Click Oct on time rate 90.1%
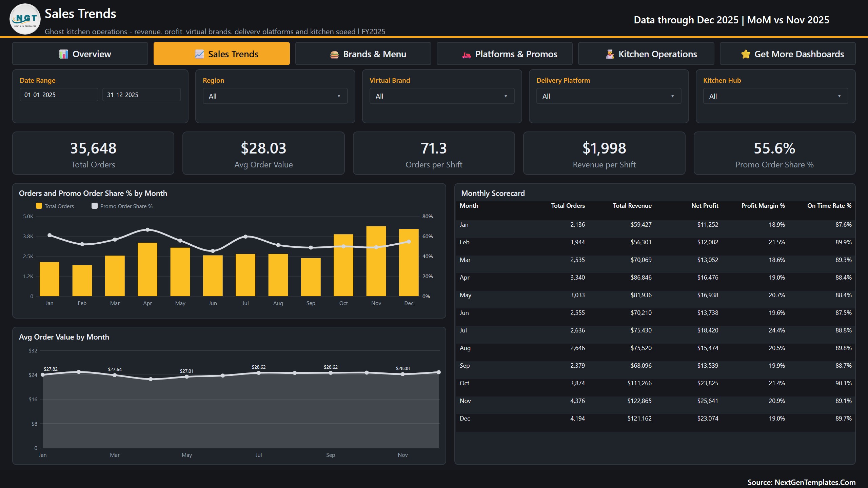The height and width of the screenshot is (488, 868). (843, 383)
